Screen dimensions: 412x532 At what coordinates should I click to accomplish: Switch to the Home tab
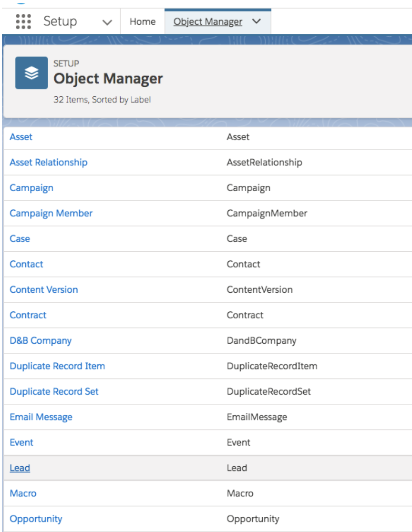tap(142, 21)
